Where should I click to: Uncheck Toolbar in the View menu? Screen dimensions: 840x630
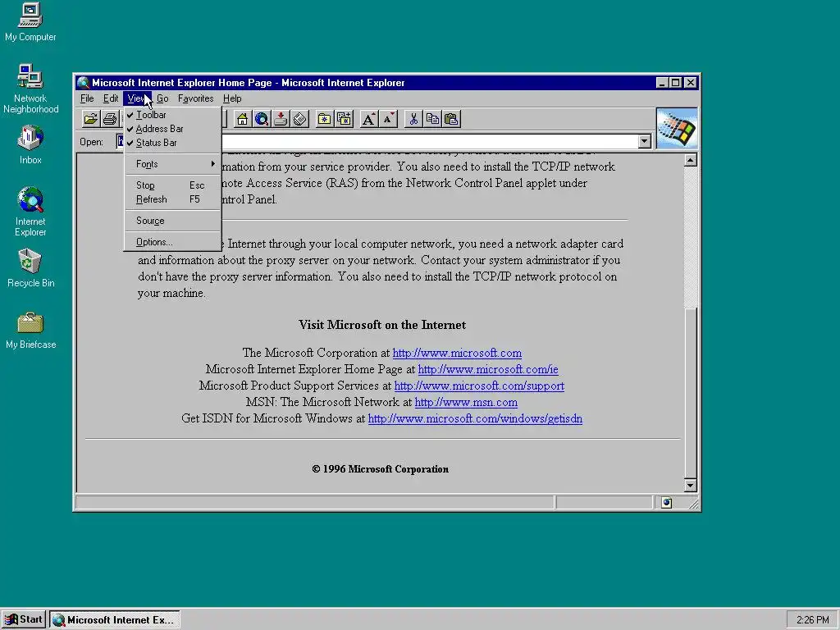click(172, 115)
